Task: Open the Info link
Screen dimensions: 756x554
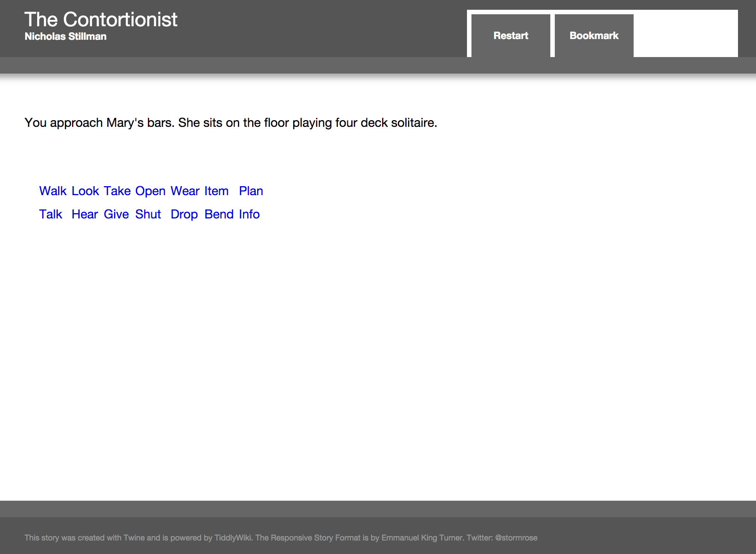Action: 249,214
